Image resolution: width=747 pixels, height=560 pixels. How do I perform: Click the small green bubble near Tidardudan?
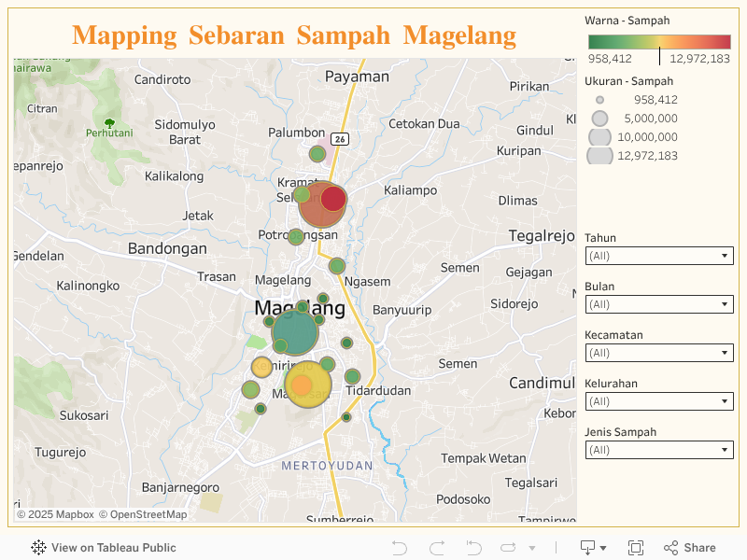pos(352,377)
